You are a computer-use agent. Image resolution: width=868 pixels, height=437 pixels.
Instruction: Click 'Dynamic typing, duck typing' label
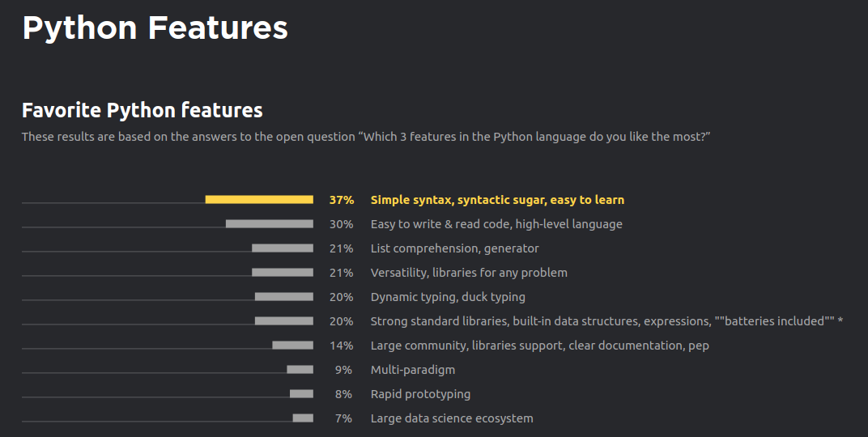(x=448, y=297)
